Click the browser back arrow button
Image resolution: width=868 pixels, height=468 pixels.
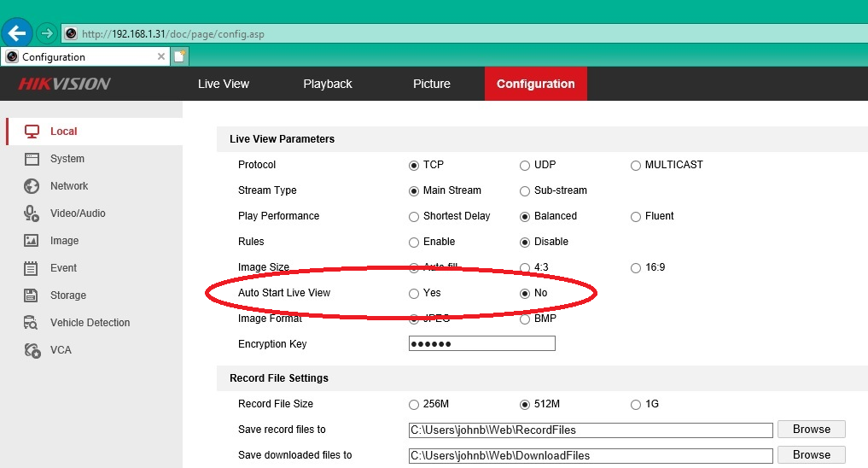coord(18,33)
